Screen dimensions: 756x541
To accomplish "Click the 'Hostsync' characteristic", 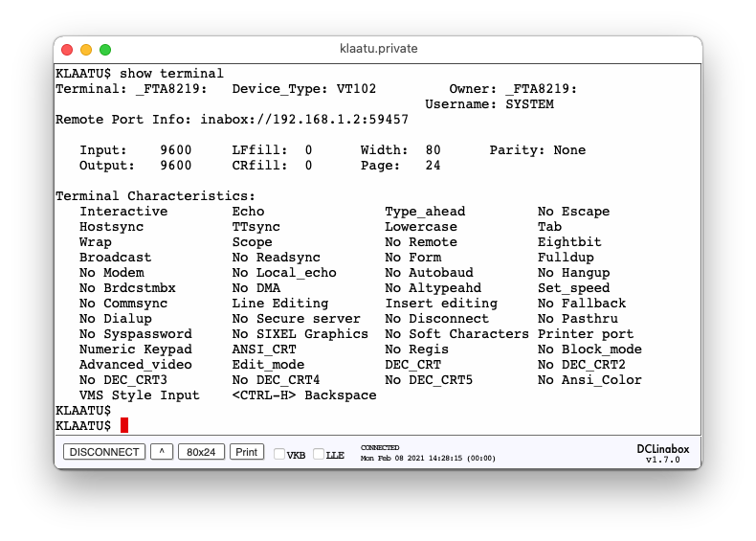I will click(x=111, y=227).
